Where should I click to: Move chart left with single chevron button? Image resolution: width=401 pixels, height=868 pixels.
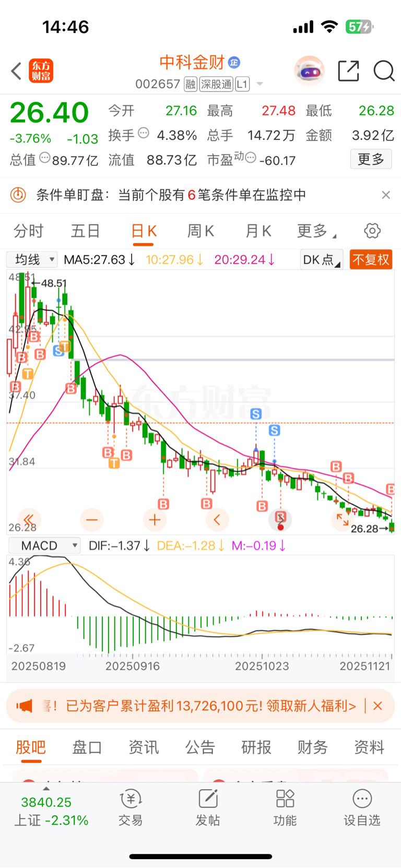217,519
